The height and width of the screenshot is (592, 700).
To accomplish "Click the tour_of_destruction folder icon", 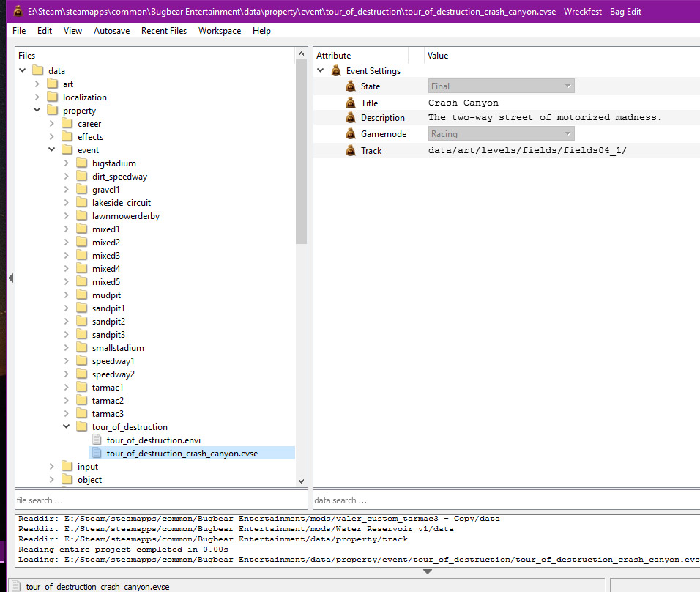I will click(82, 426).
